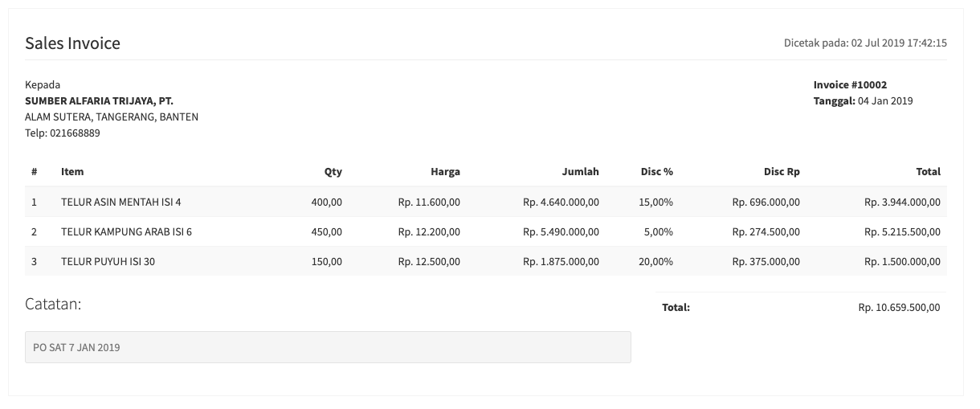The image size is (980, 409).
Task: Click the Disc Rp column header
Action: 782,172
